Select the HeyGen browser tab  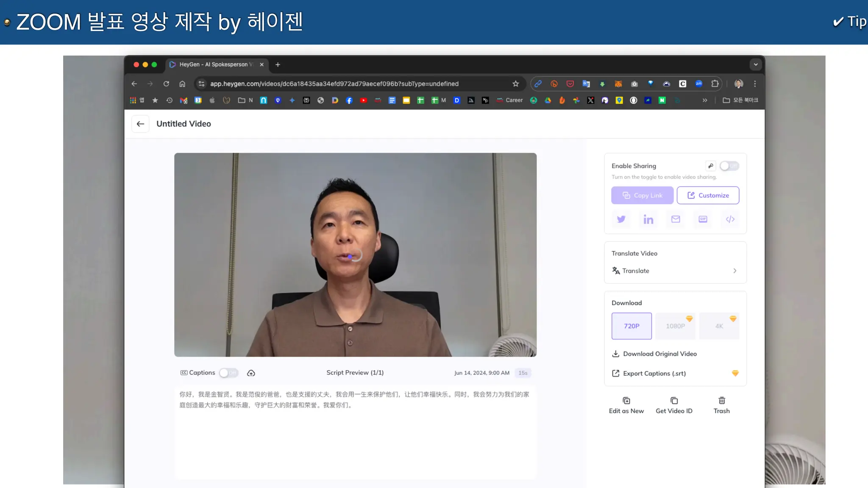click(x=216, y=65)
